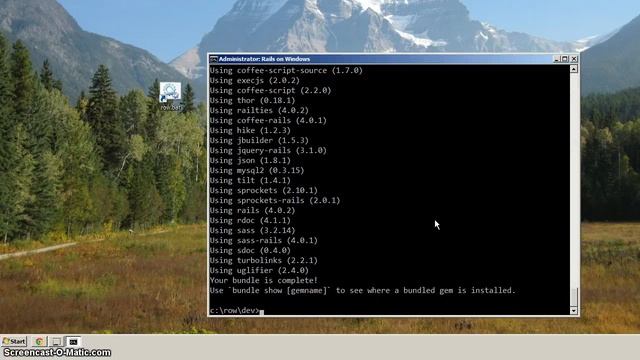Select the command prompt taskbar button
Image resolution: width=640 pixels, height=360 pixels.
[x=73, y=341]
